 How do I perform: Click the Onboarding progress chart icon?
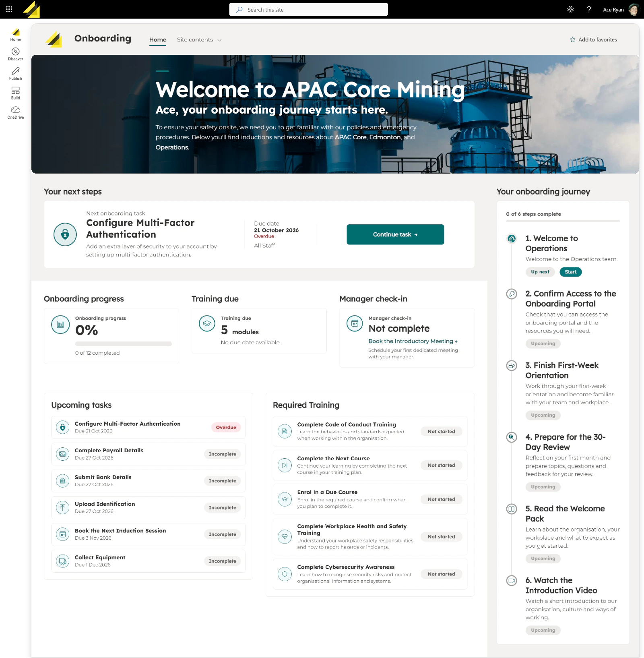coord(60,325)
